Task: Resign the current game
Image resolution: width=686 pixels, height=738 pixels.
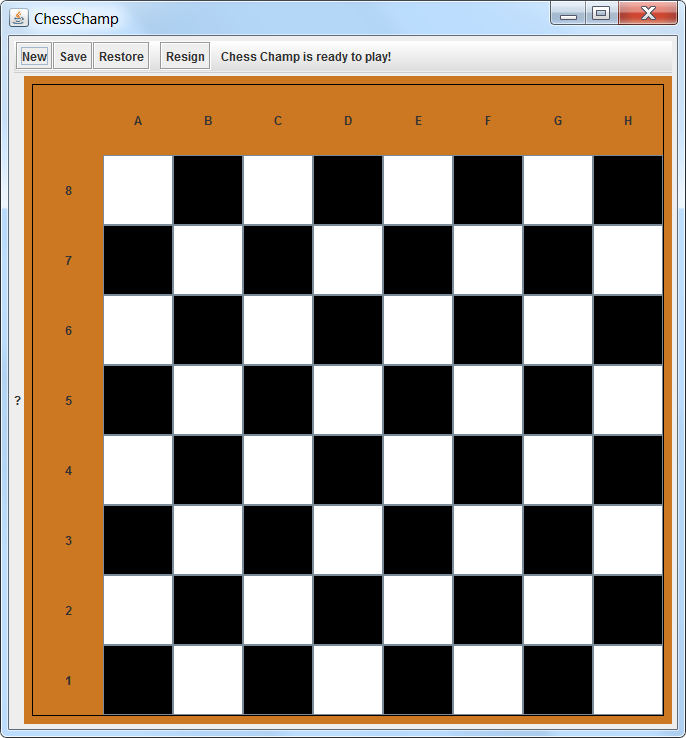Action: click(185, 56)
